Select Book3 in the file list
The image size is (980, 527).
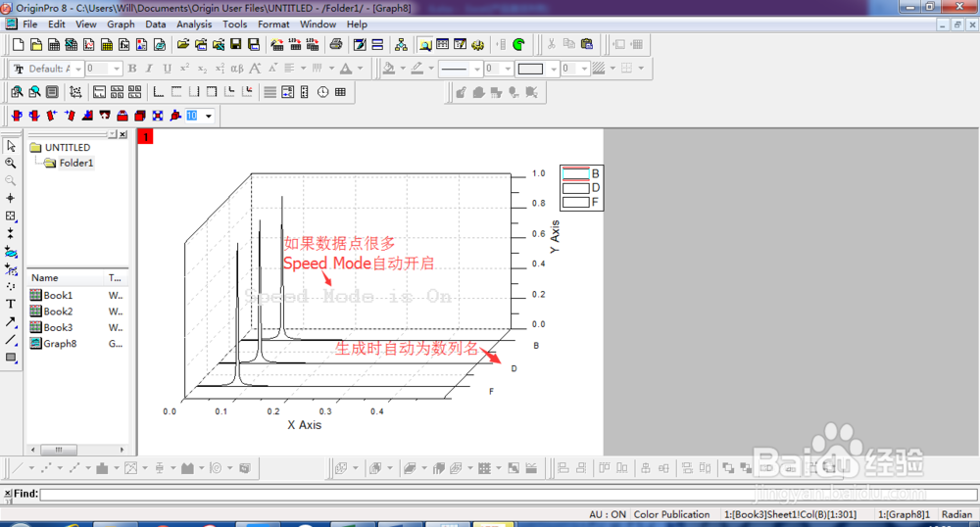(x=52, y=327)
